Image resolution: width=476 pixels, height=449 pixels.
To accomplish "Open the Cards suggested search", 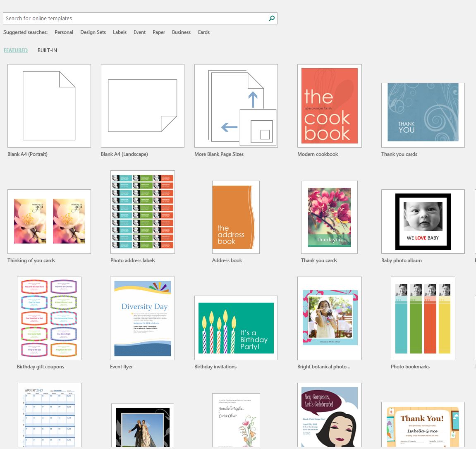I will point(203,32).
